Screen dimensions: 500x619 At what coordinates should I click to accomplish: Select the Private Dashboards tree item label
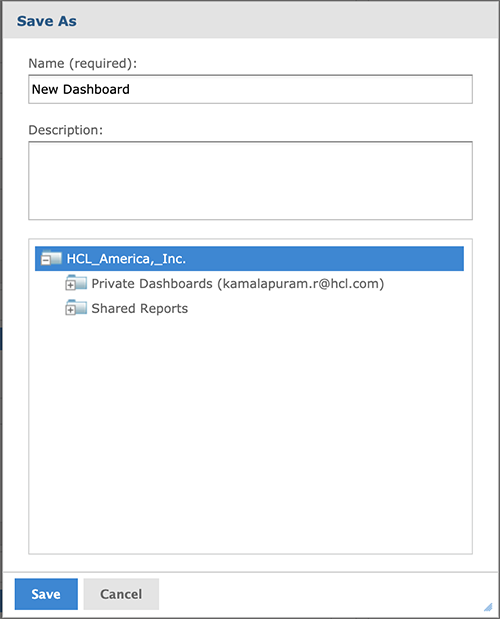[238, 284]
